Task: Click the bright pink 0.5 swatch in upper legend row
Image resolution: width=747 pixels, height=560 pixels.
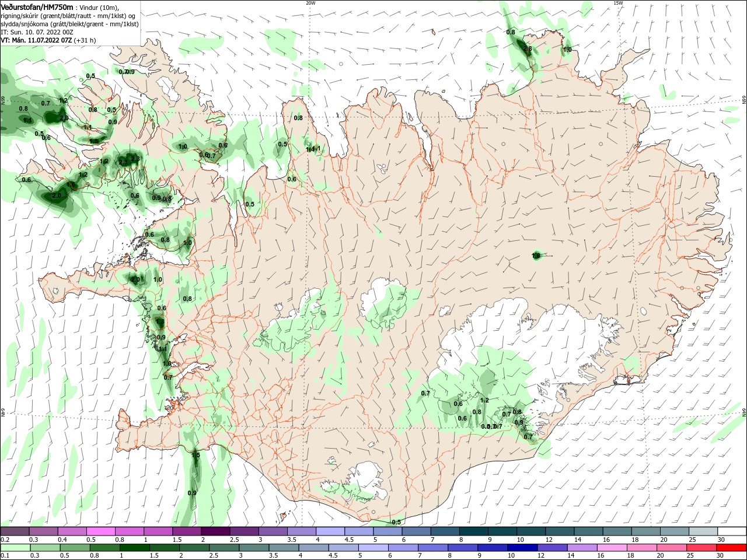Action: 100,531
